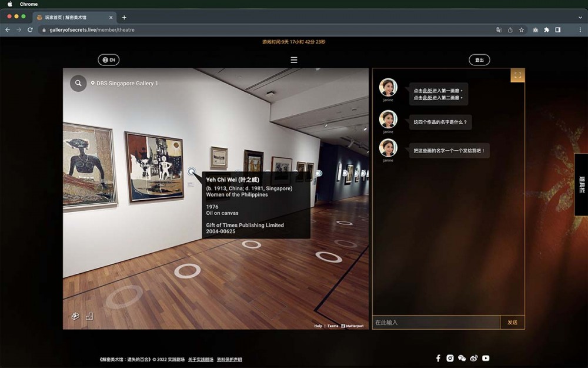Reload the page with refresh icon
This screenshot has height=368, width=588.
click(30, 29)
